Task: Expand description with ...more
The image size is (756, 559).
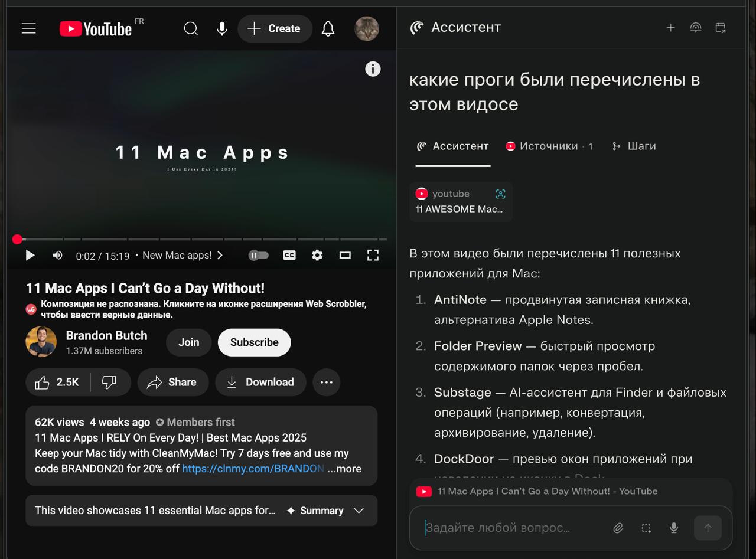Action: [x=344, y=469]
